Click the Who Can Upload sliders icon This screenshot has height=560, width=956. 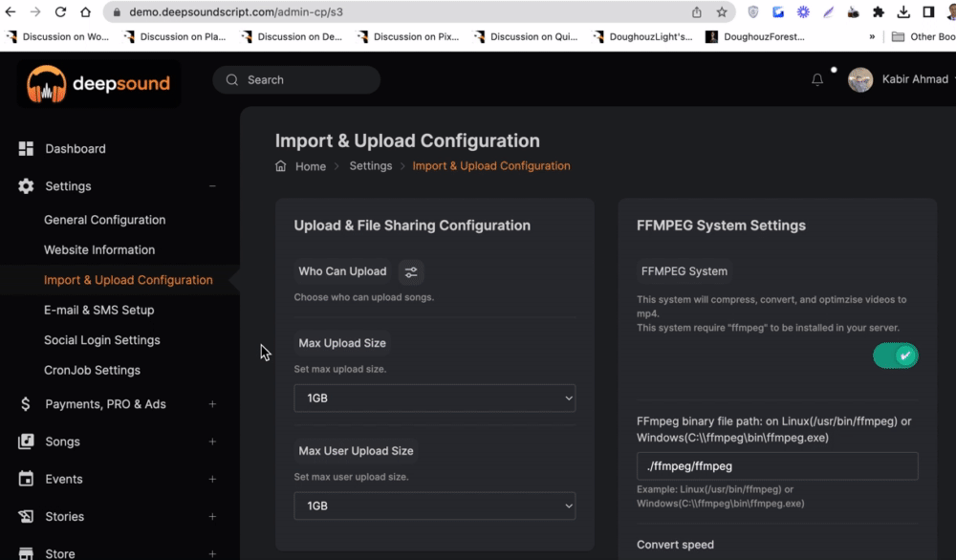411,271
